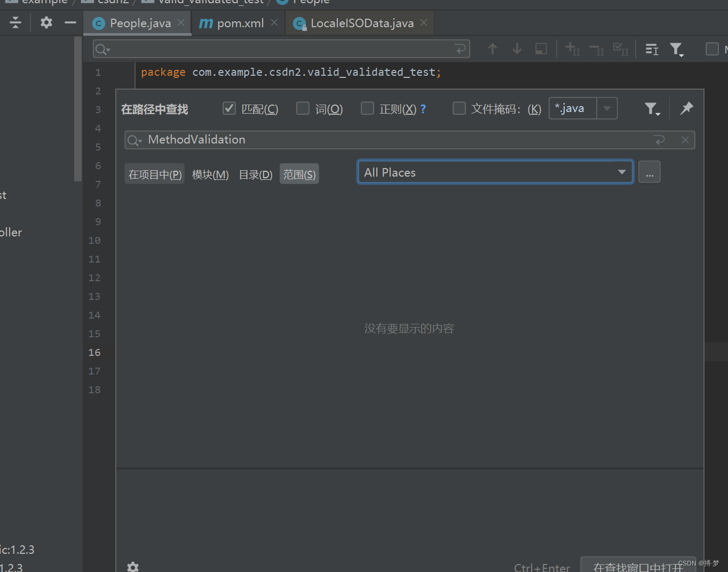The height and width of the screenshot is (572, 728).
Task: Click the ellipsis button beside All Places
Action: point(650,172)
